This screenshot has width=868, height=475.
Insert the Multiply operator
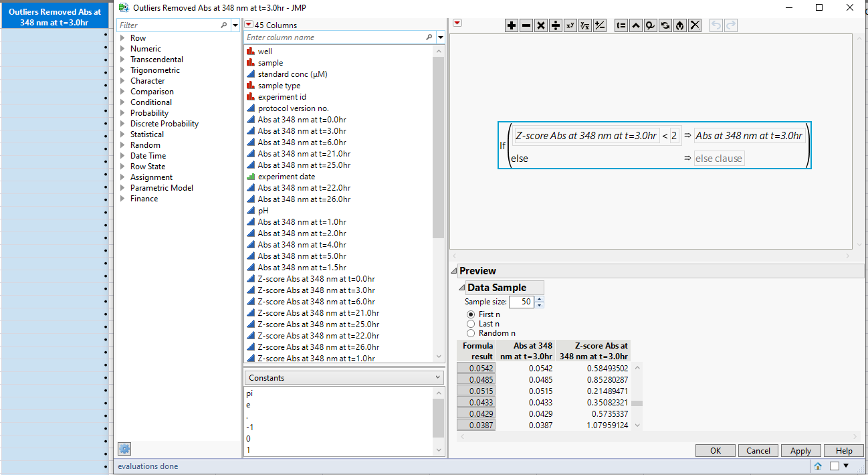pos(541,25)
